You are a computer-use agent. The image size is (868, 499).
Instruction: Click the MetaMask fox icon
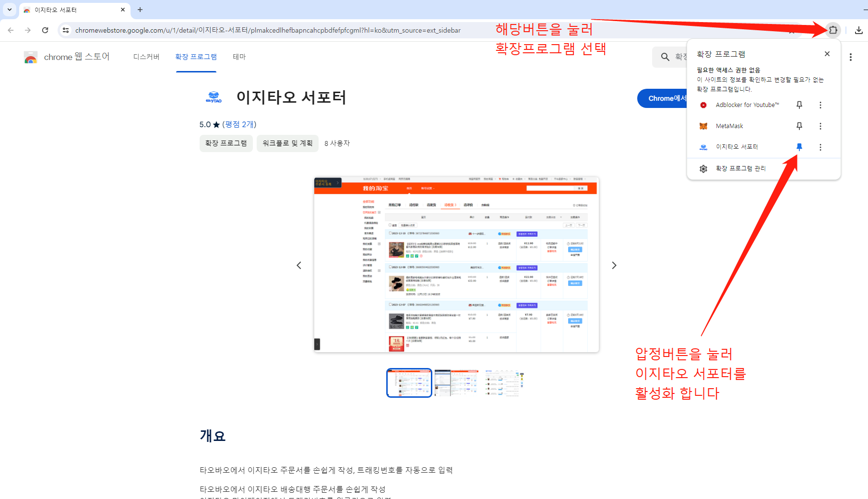[703, 126]
